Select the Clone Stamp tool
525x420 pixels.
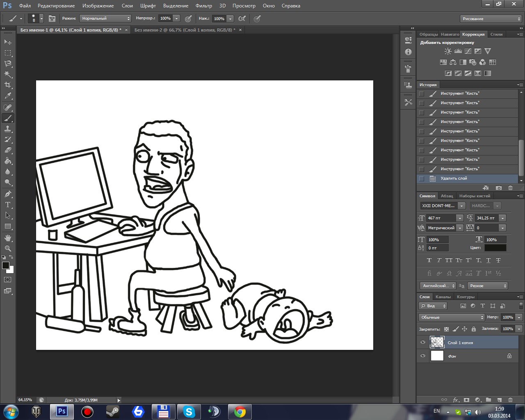click(8, 129)
